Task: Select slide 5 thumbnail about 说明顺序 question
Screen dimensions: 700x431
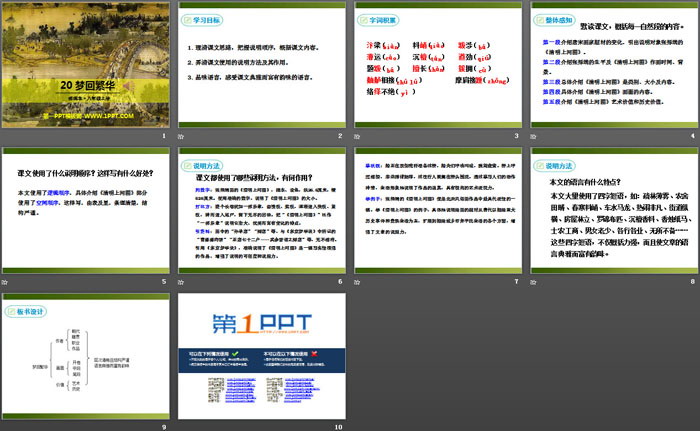Action: [86, 210]
